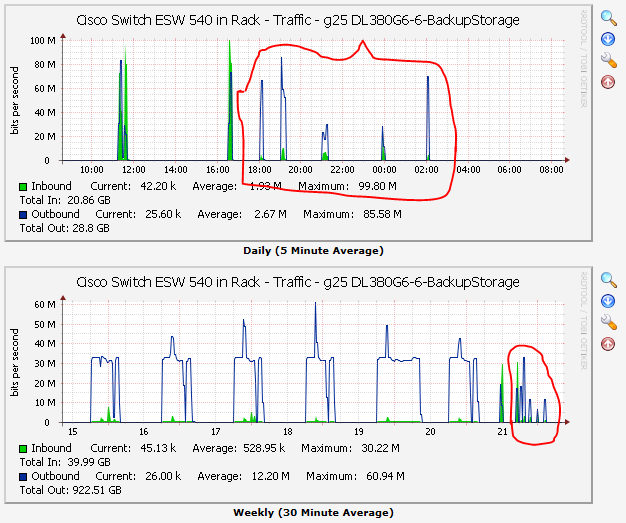Click Weekly Inbound average value 528.95 k
This screenshot has width=626, height=523.
point(264,448)
